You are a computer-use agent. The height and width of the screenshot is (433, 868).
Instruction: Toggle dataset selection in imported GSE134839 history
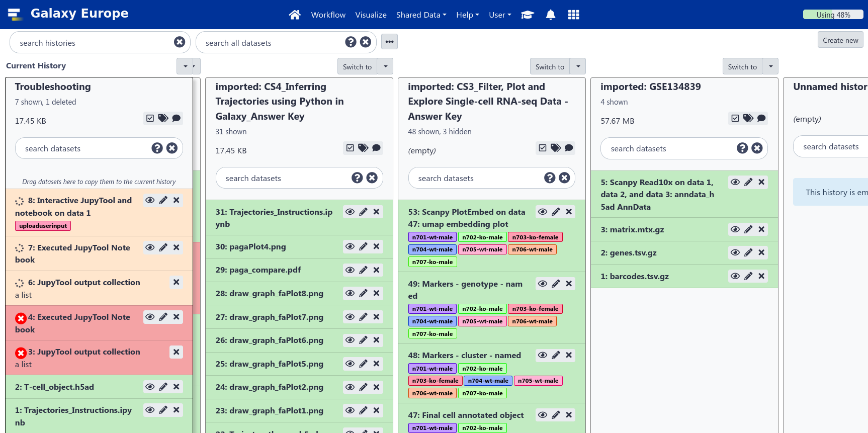[x=735, y=118]
